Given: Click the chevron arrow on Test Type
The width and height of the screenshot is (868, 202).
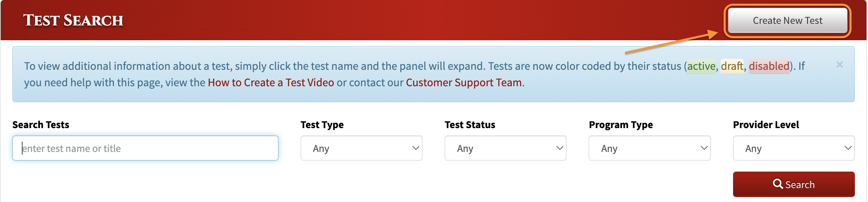Looking at the screenshot, I should pyautogui.click(x=416, y=148).
